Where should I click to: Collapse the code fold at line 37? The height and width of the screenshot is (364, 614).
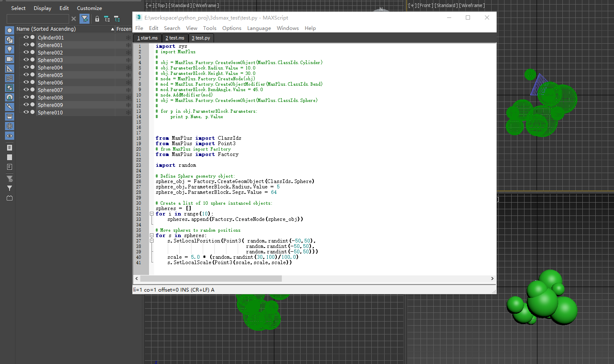click(x=152, y=241)
